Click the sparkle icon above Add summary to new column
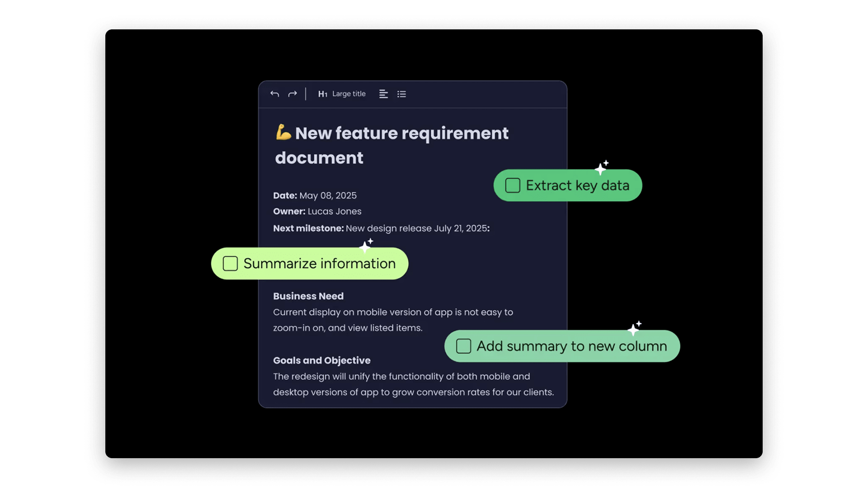The image size is (868, 488). point(636,327)
